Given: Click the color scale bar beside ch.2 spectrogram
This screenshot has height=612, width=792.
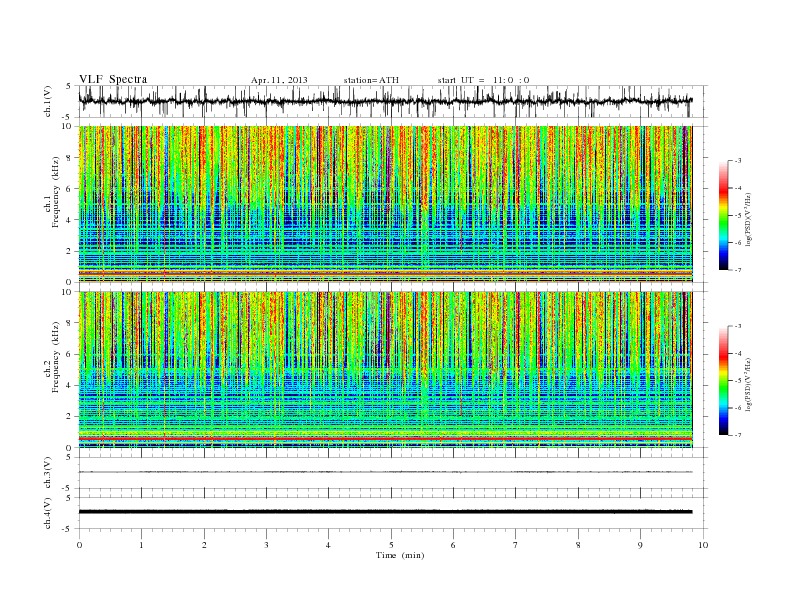Looking at the screenshot, I should coord(723,381).
